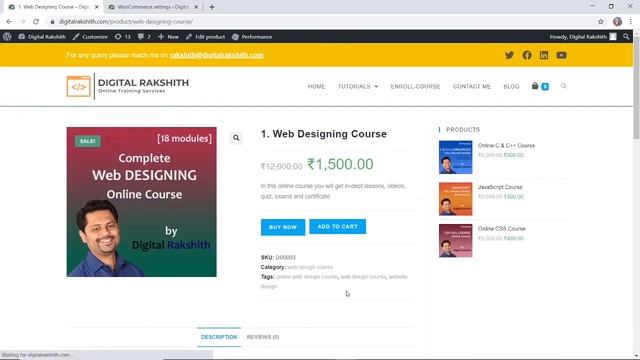Visit the Facebook page icon
Viewport: 640px width, 360px height.
pyautogui.click(x=527, y=55)
